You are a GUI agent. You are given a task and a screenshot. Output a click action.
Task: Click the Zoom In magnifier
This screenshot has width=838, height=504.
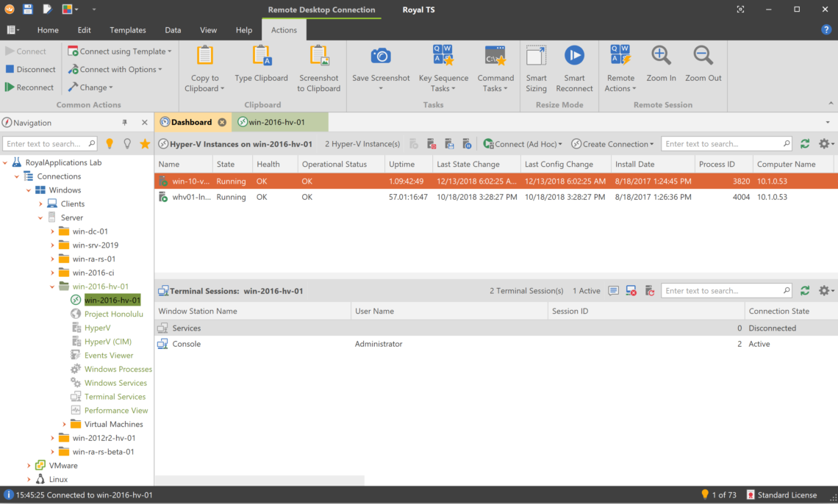pos(661,57)
